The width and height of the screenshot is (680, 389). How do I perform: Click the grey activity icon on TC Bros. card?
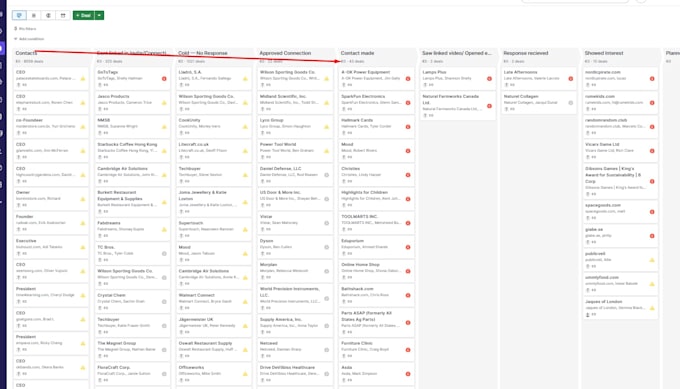164,253
